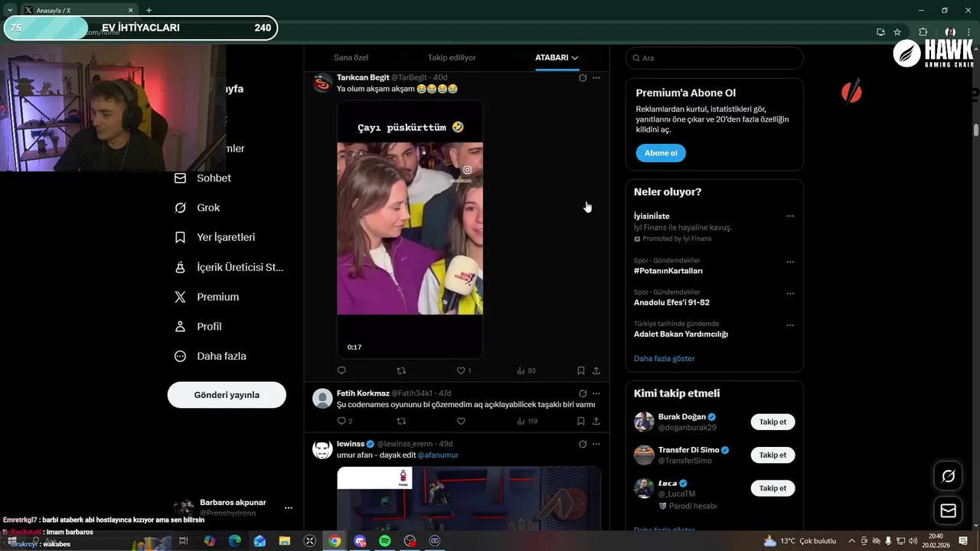Open floating Grok button at bottom right
980x551 pixels.
pyautogui.click(x=948, y=476)
